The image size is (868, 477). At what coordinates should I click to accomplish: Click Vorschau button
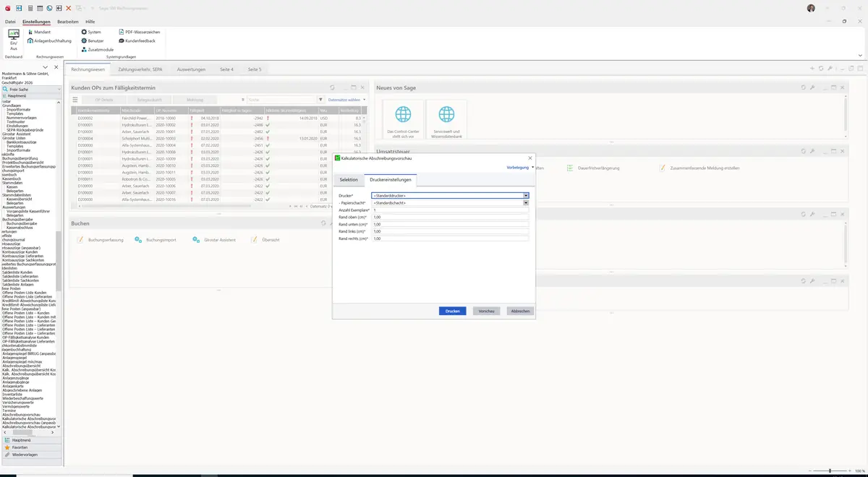coord(487,311)
